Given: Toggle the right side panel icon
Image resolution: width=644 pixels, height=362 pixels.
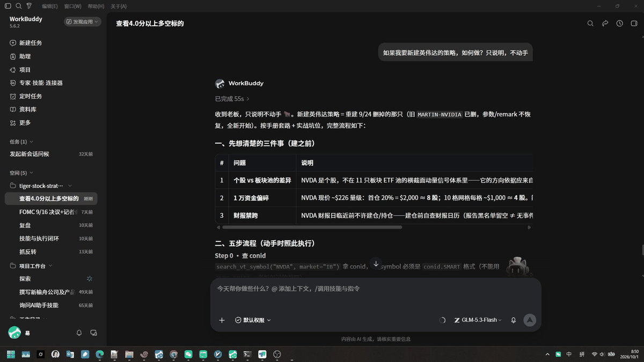Looking at the screenshot, I should click(x=634, y=24).
